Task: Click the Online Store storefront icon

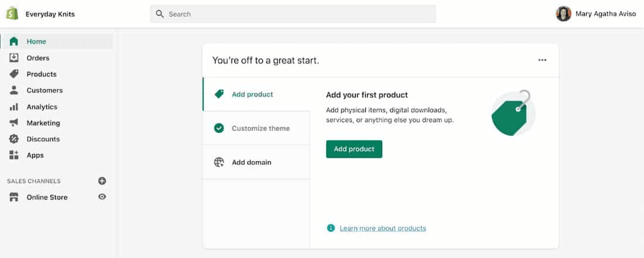Action: click(14, 198)
